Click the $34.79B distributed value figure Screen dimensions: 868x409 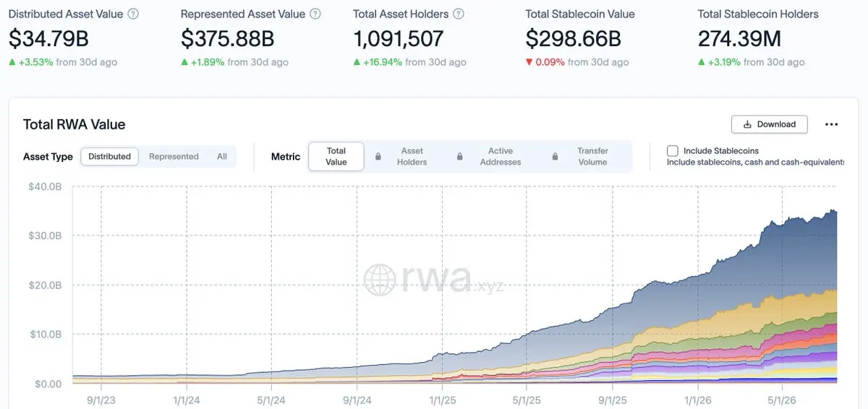[x=49, y=38]
